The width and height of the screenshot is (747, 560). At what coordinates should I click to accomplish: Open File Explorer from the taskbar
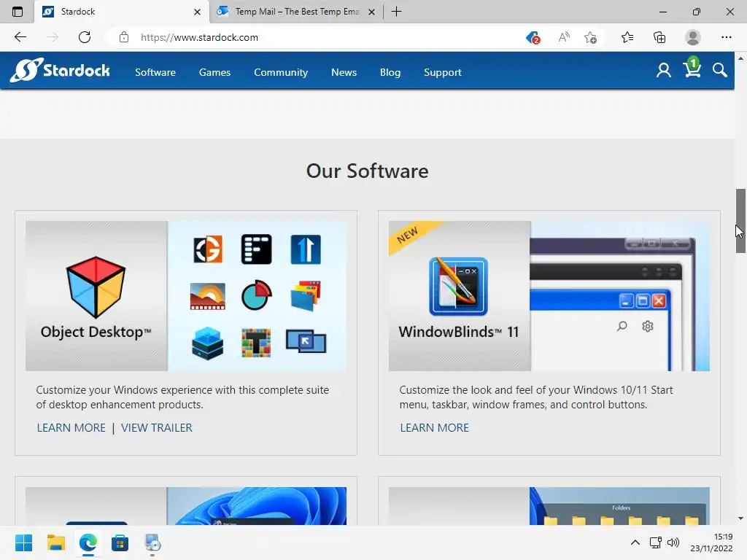(55, 542)
